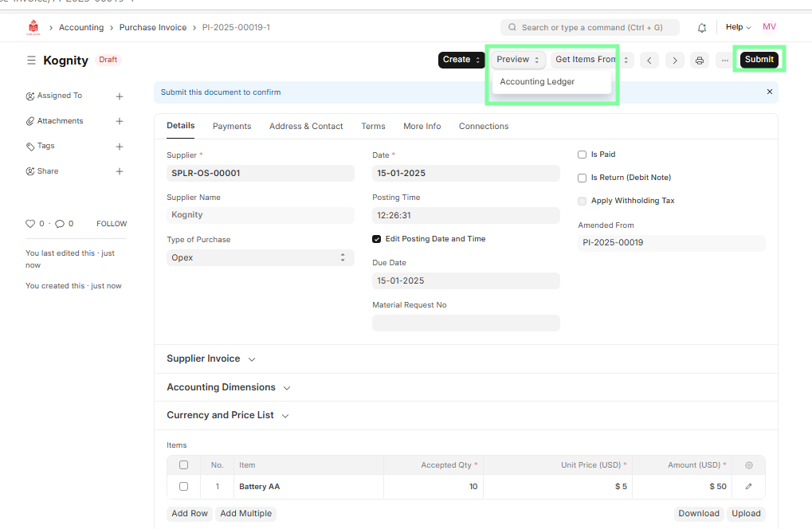Add assignee with Assigned To plus icon
This screenshot has width=812, height=529.
pos(120,96)
